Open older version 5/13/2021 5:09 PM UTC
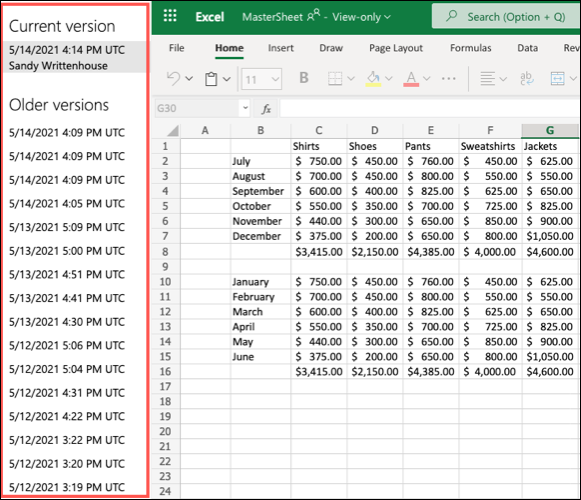Screen dimensions: 581x500 click(x=67, y=227)
